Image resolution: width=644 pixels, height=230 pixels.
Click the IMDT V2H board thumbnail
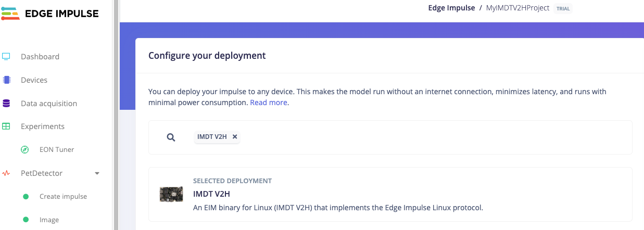(x=171, y=194)
